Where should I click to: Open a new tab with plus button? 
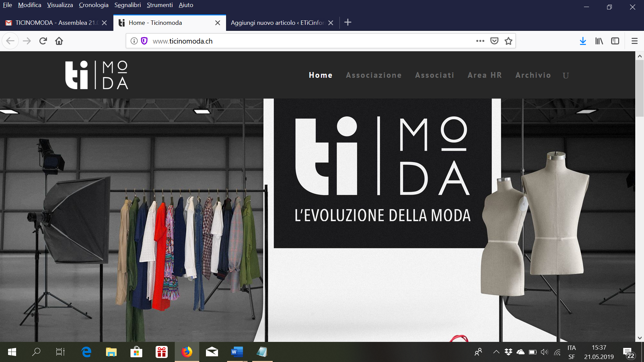tap(348, 22)
